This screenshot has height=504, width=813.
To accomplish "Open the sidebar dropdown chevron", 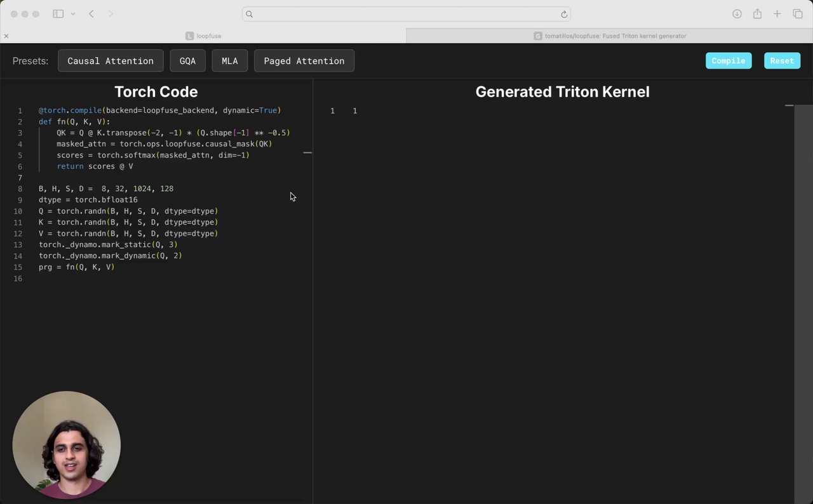I will click(73, 14).
